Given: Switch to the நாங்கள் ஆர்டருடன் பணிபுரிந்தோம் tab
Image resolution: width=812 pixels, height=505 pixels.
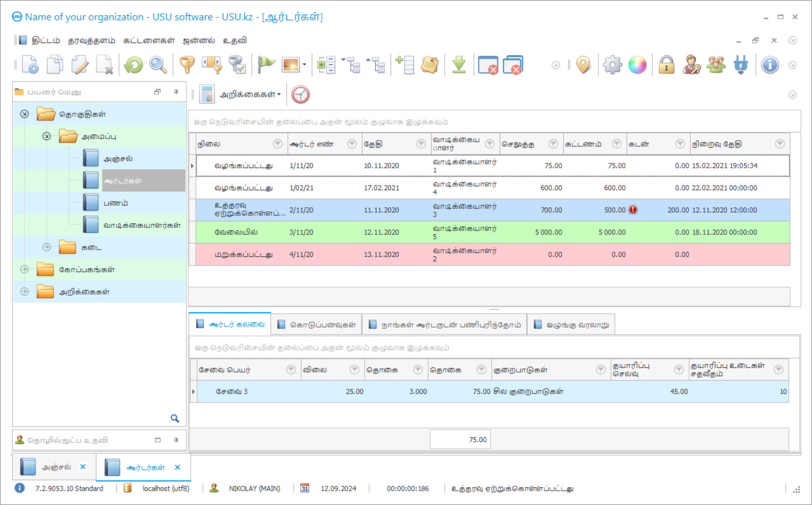Looking at the screenshot, I should point(444,325).
